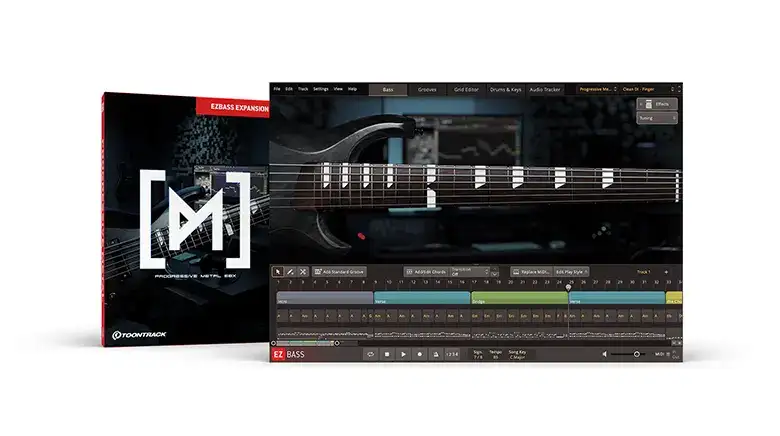The height and width of the screenshot is (436, 780).
Task: Open the Clean DI - Finger preset dropdown
Action: click(648, 89)
